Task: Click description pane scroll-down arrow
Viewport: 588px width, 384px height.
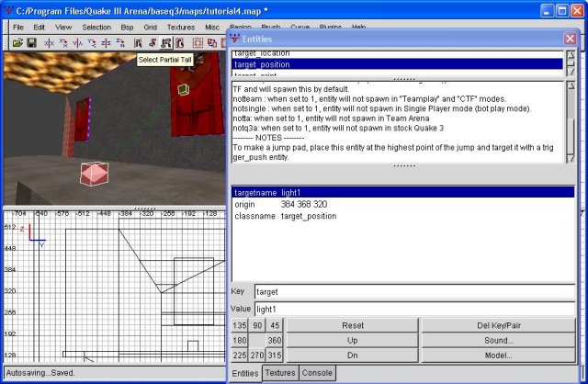Action: click(x=571, y=159)
